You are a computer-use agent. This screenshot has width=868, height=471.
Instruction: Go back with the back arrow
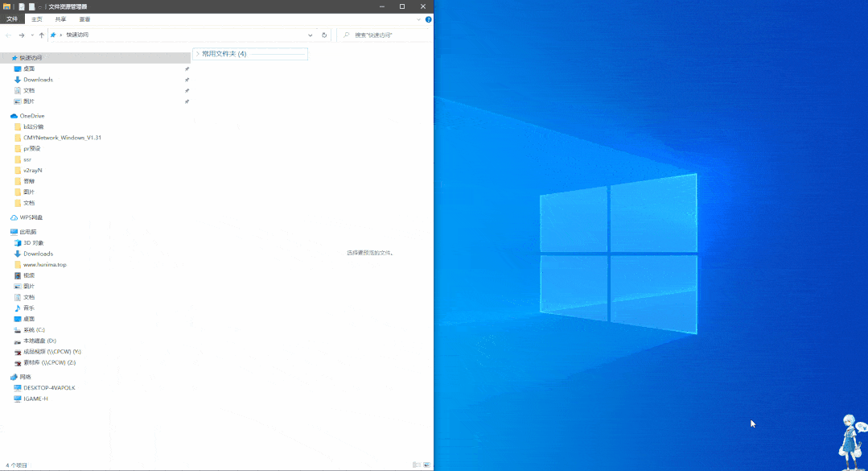[8, 35]
